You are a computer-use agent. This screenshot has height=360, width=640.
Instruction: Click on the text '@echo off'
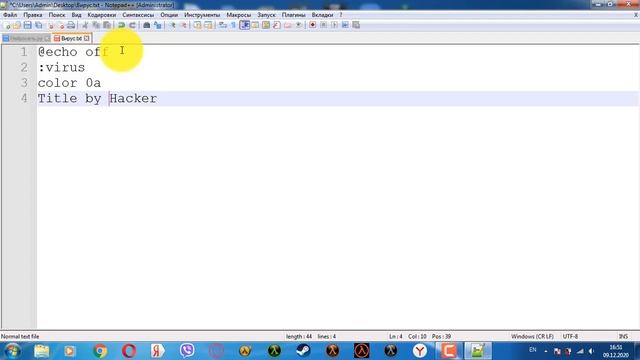73,52
